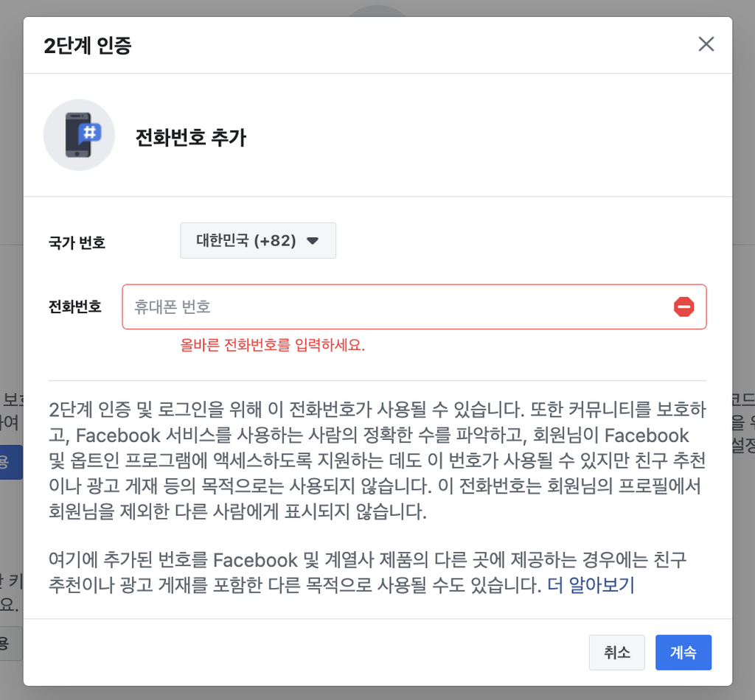Click the X to close the dialog

[706, 44]
